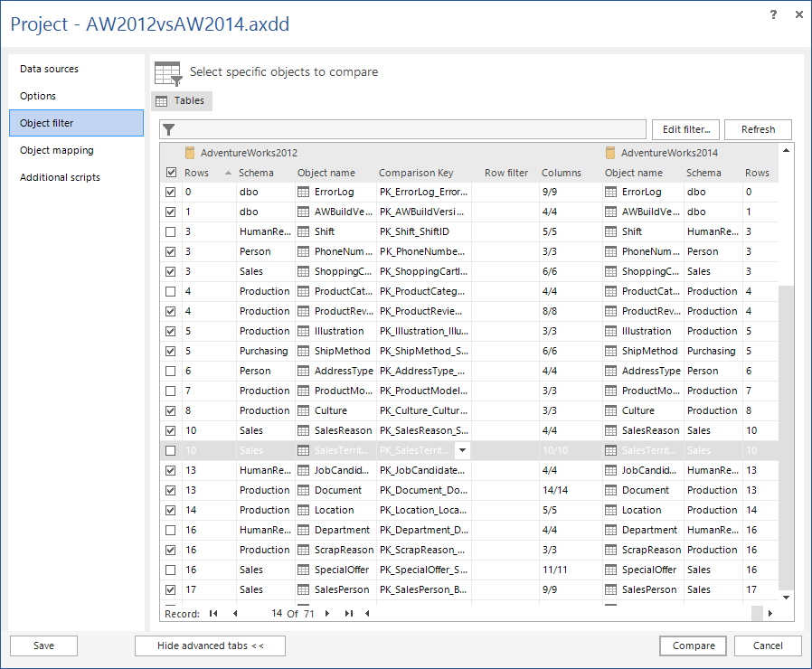The width and height of the screenshot is (812, 669).
Task: Switch to Tables tab
Action: (182, 101)
